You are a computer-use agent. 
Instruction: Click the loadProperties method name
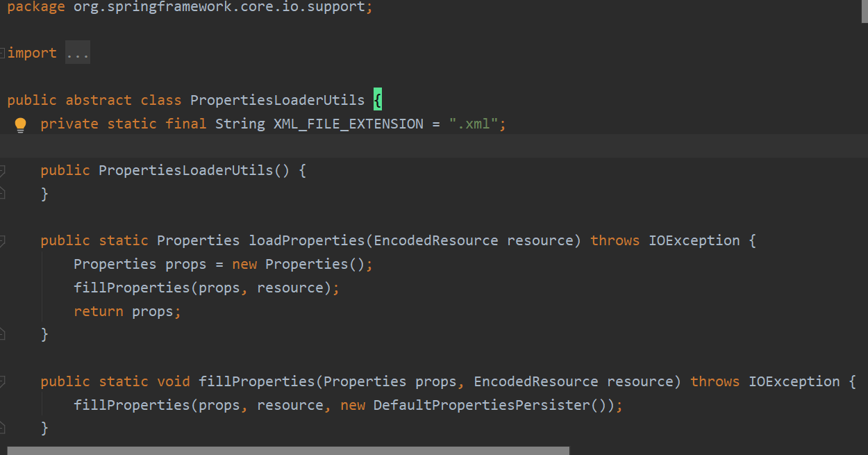(307, 240)
